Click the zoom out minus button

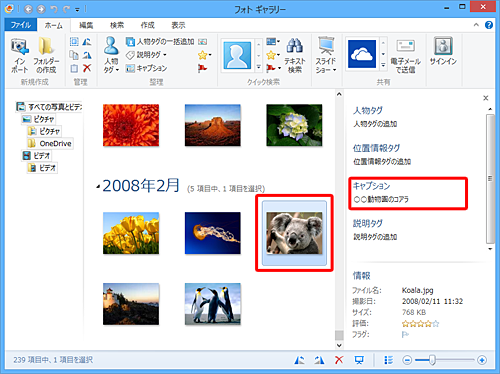(x=407, y=360)
